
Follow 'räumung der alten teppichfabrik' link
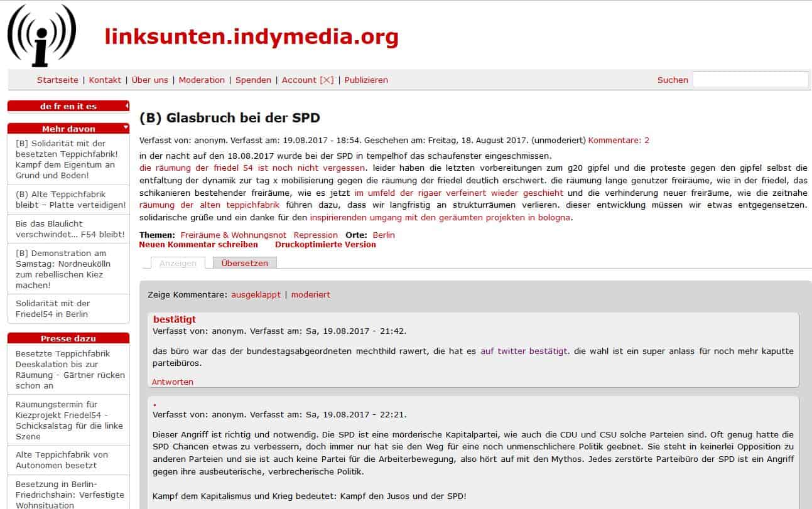[x=210, y=205]
